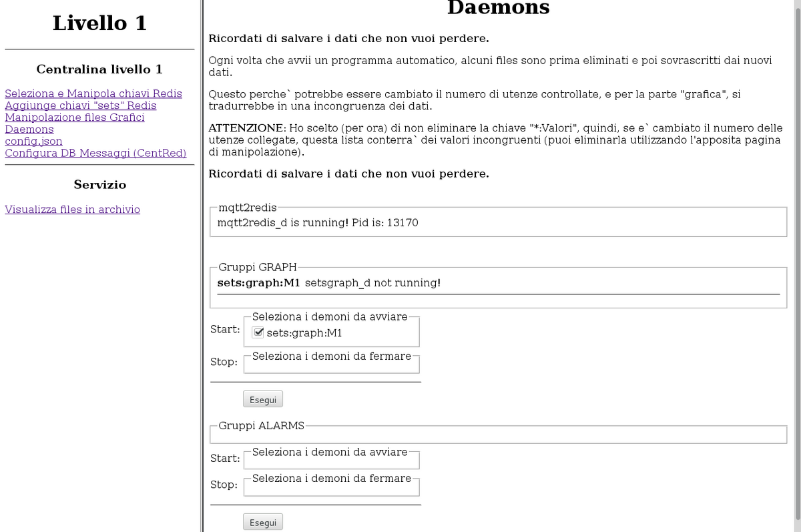Open the config.json link
This screenshot has width=801, height=532.
point(33,142)
